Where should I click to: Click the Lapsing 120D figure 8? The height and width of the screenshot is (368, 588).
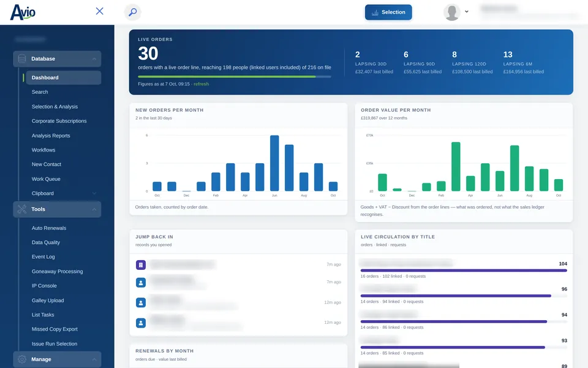coord(454,55)
